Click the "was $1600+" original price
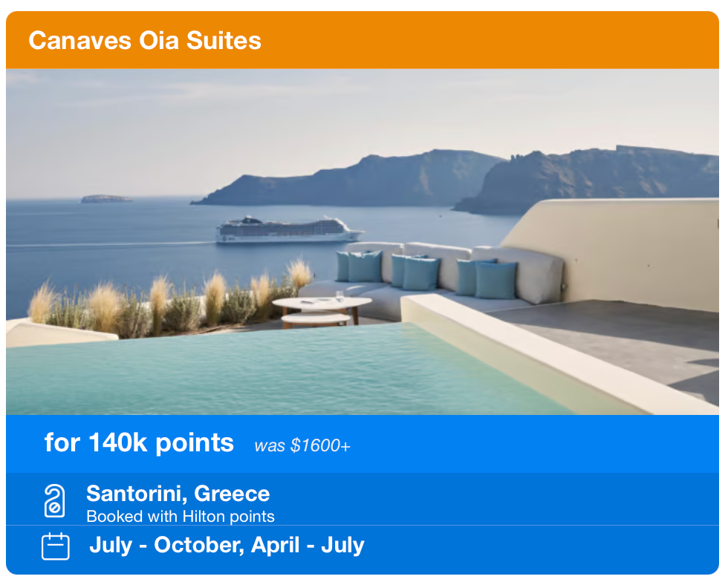The height and width of the screenshot is (582, 728). click(x=302, y=445)
